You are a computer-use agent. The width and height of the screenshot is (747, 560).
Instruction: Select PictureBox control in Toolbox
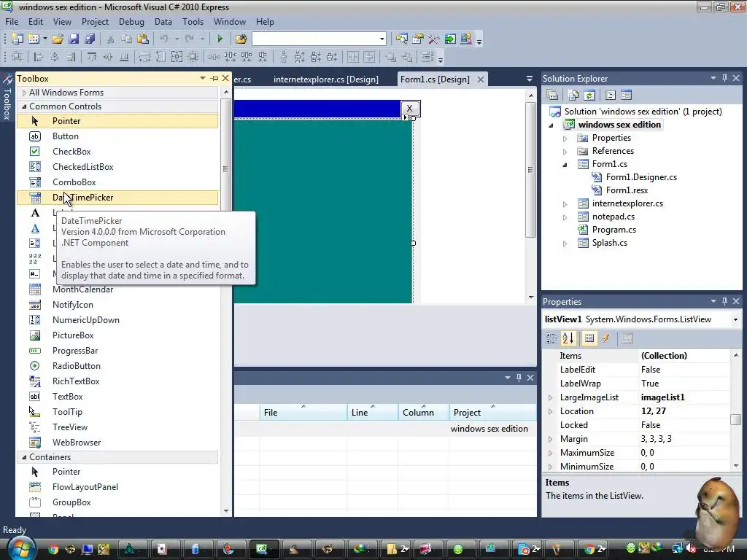[117, 335]
